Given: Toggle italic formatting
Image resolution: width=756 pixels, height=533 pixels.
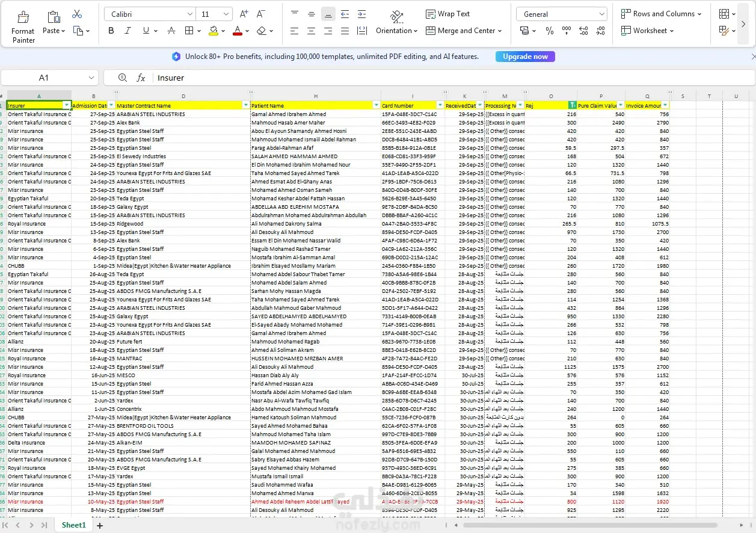Looking at the screenshot, I should pos(128,31).
